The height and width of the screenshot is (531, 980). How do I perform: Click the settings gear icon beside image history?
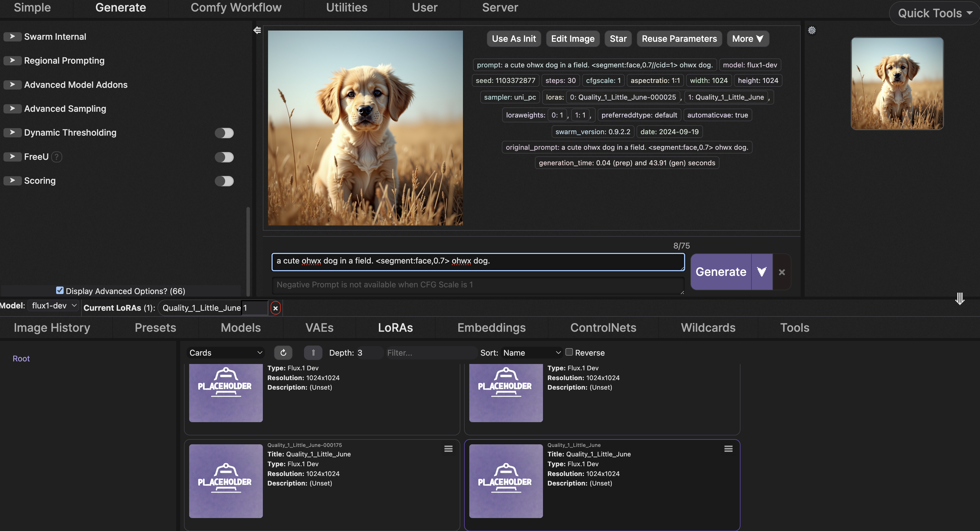coord(812,31)
